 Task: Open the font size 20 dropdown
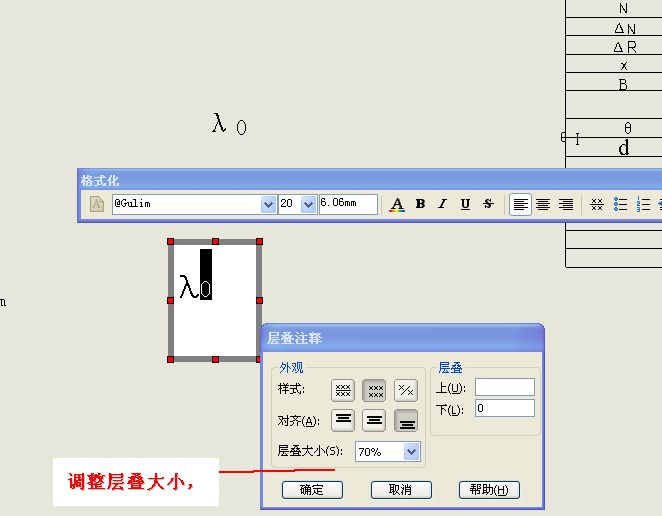(309, 205)
